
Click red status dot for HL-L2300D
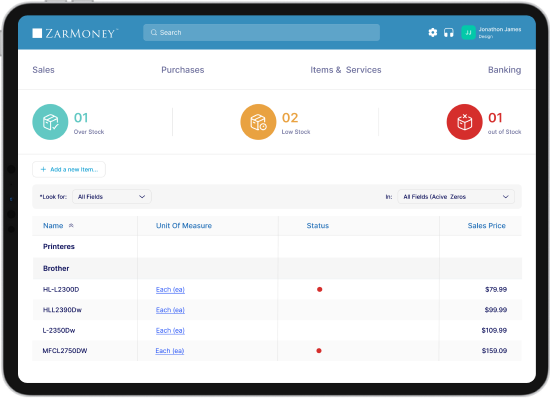click(320, 289)
